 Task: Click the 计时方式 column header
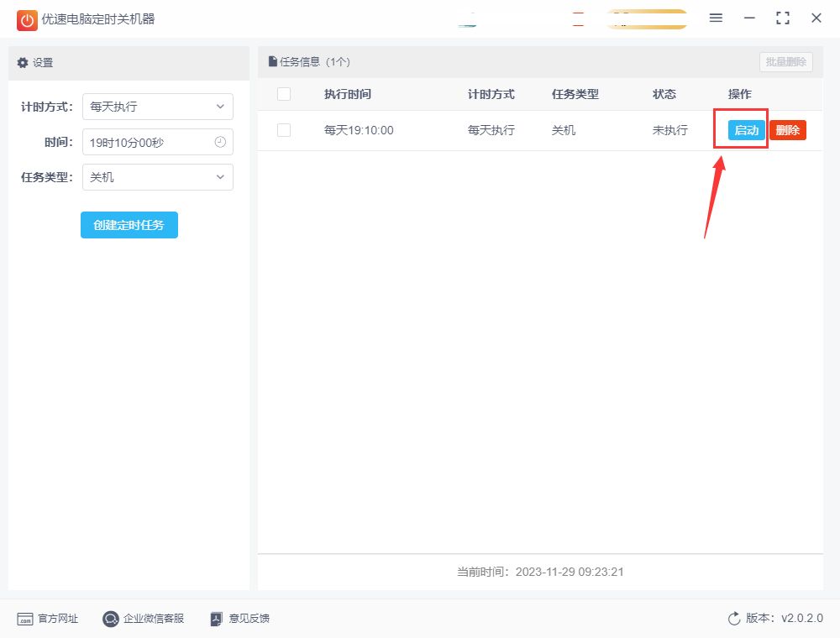point(491,94)
